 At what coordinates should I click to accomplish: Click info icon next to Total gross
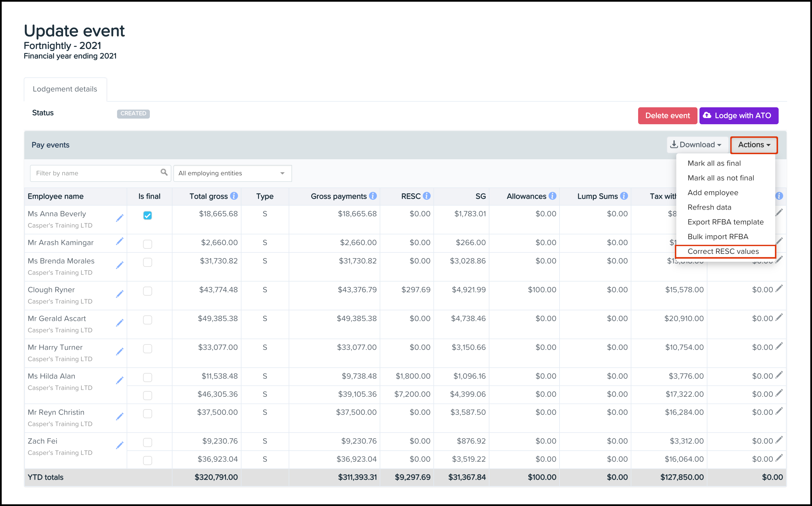[x=234, y=196]
